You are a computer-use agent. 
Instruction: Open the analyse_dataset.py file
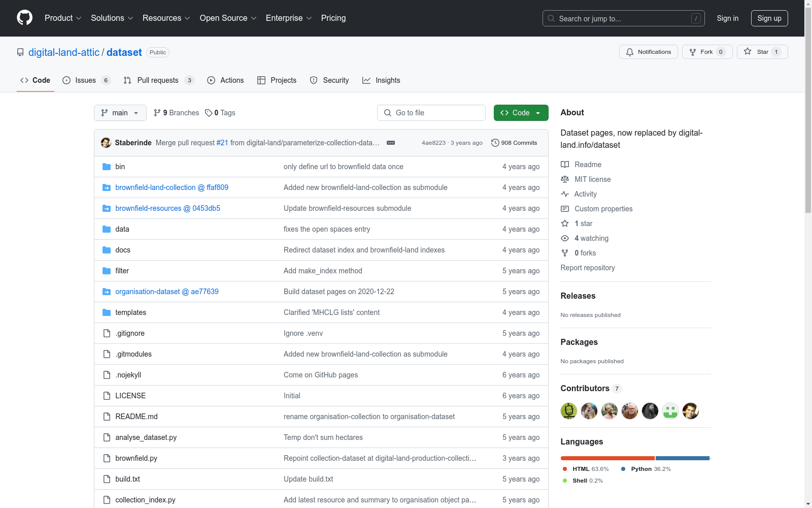tap(146, 437)
